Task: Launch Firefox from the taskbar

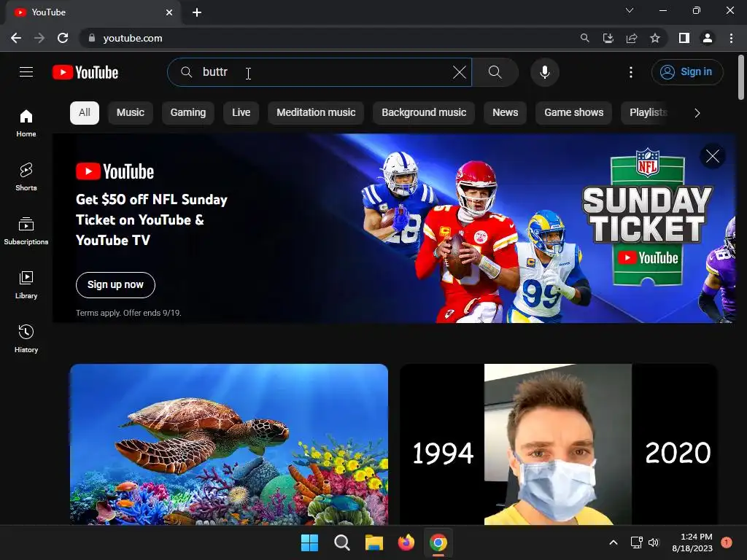Action: [x=406, y=542]
